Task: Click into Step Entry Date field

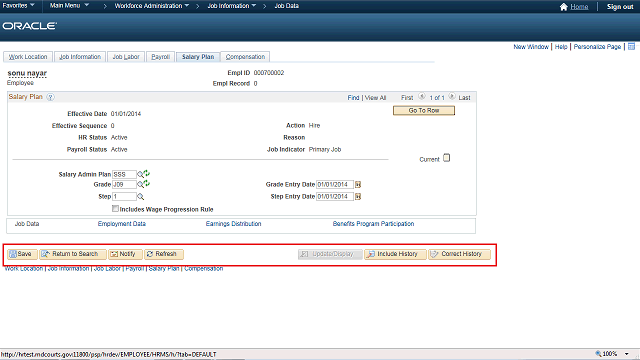Action: click(x=335, y=197)
